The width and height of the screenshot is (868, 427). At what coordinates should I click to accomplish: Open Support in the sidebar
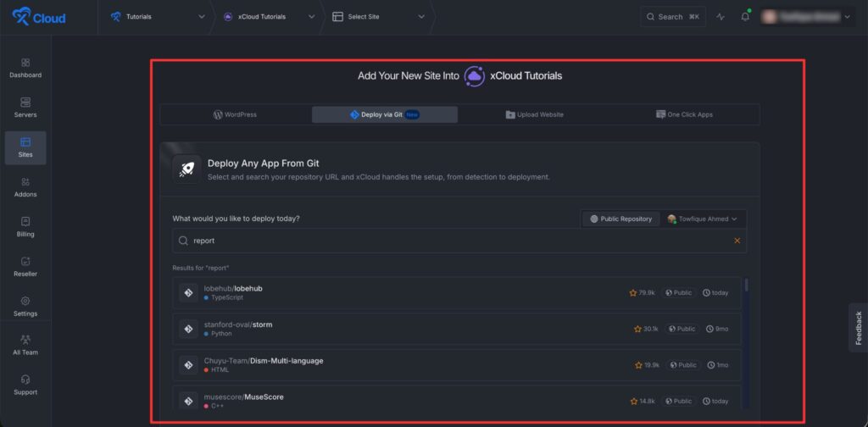point(25,385)
